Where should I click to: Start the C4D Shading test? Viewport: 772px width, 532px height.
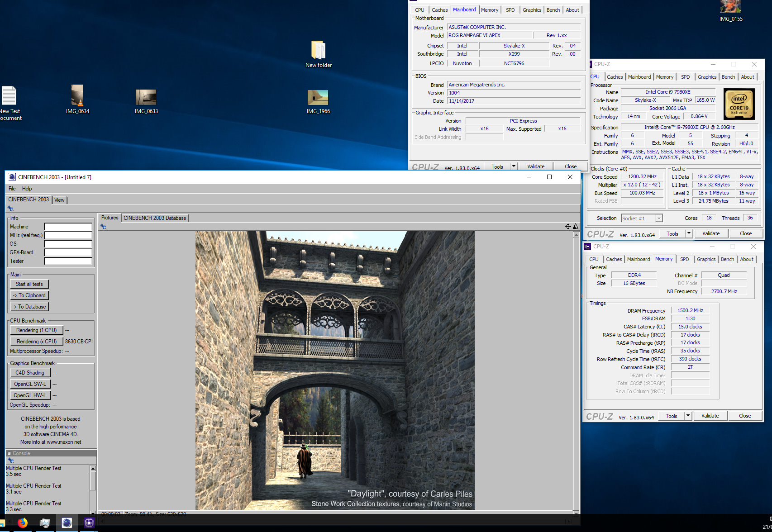[x=30, y=373]
